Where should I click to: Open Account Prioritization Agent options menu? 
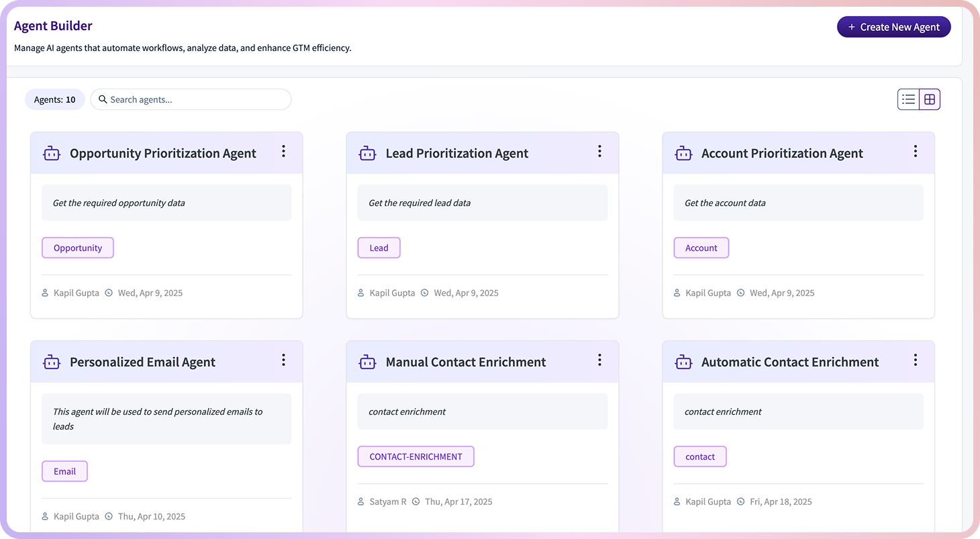915,152
